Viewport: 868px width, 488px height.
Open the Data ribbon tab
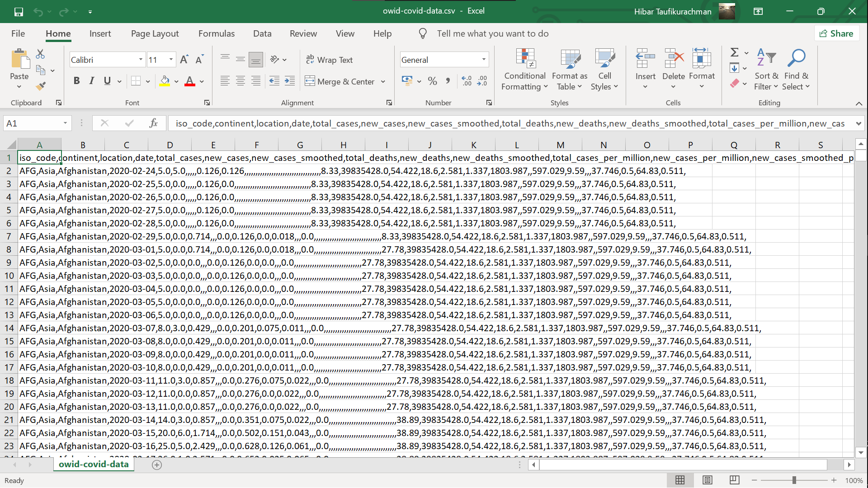pyautogui.click(x=262, y=33)
